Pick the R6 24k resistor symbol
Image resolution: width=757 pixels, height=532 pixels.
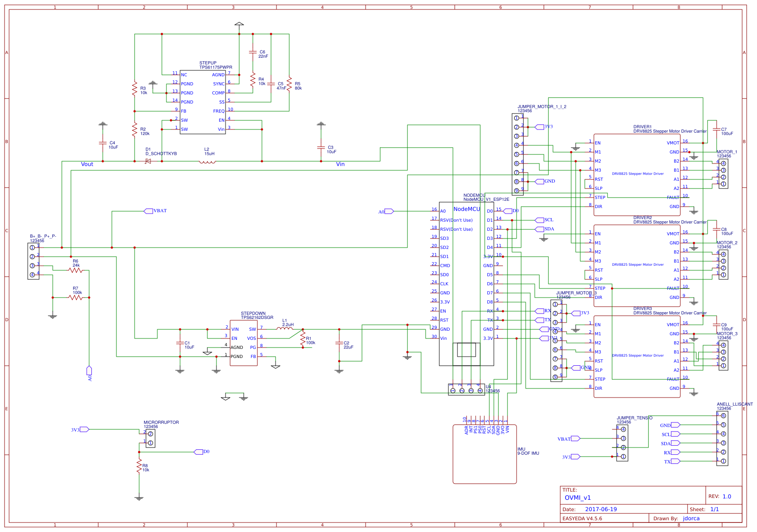pos(75,270)
